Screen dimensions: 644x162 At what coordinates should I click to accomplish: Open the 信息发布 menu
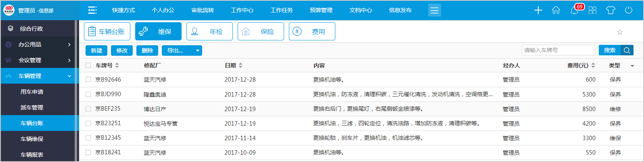(x=400, y=10)
